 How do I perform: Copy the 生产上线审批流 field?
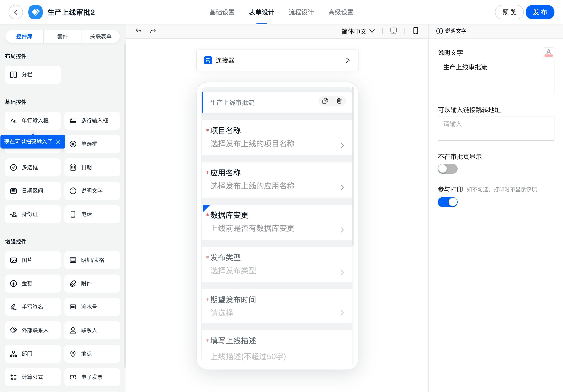(325, 101)
